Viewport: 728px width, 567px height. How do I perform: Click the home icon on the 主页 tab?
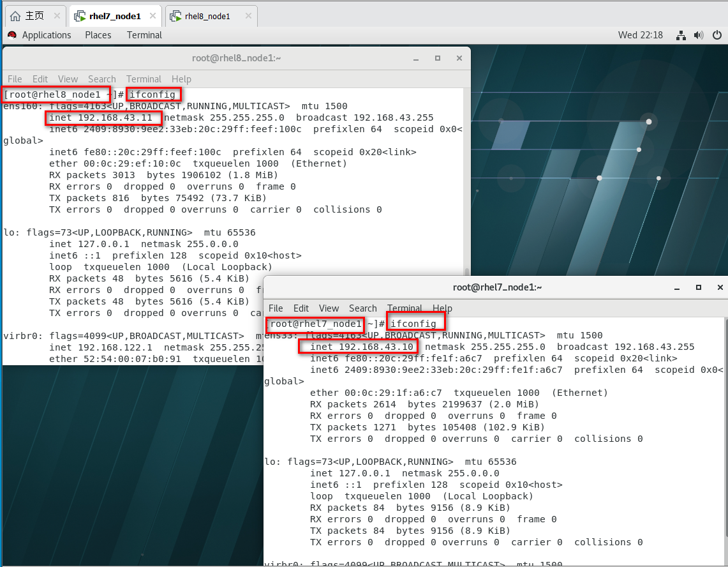15,16
